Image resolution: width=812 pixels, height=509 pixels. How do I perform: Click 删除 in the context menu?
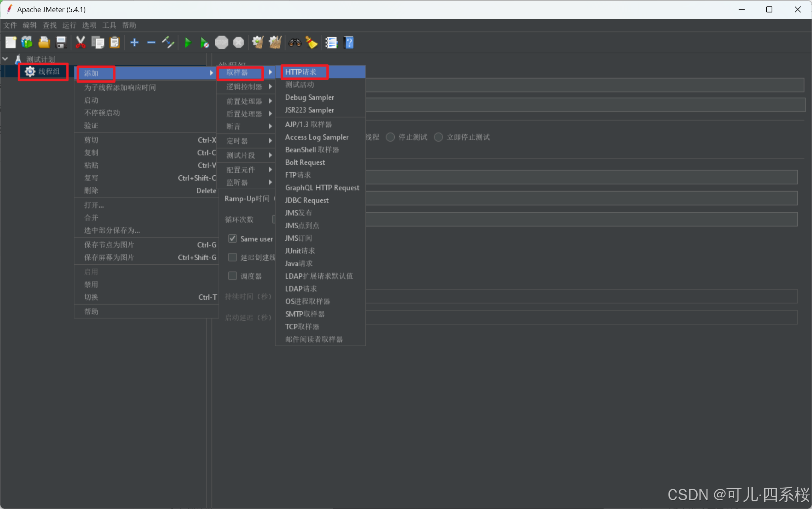(x=91, y=191)
